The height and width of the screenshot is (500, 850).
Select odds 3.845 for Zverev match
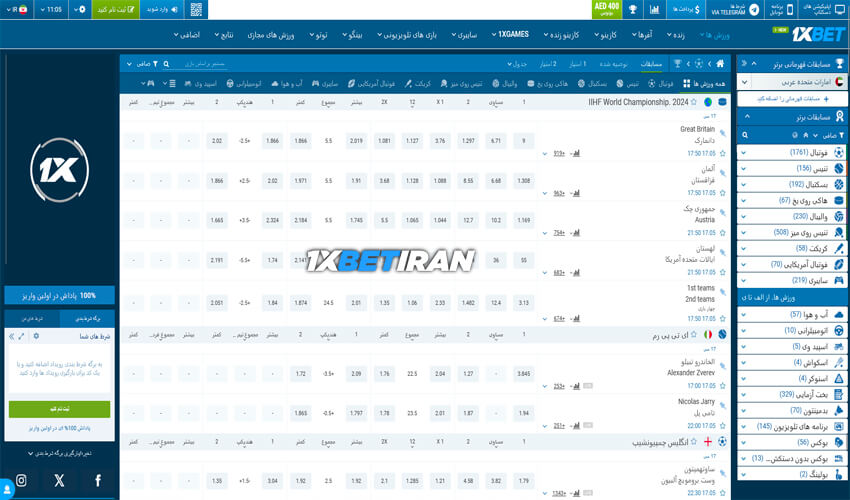(x=524, y=374)
